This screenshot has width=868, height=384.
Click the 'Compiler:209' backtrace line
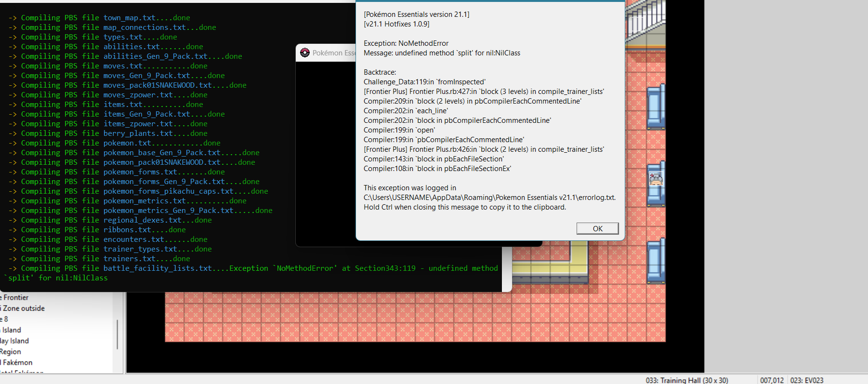[x=473, y=101]
